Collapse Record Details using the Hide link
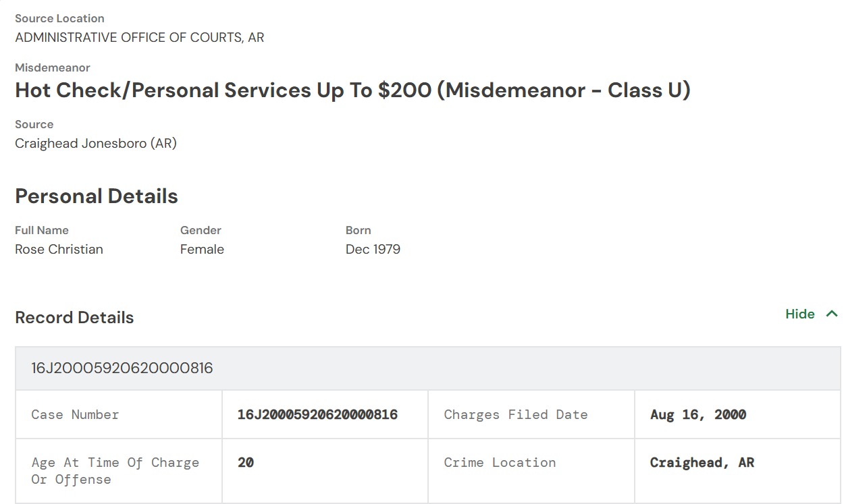 tap(800, 314)
